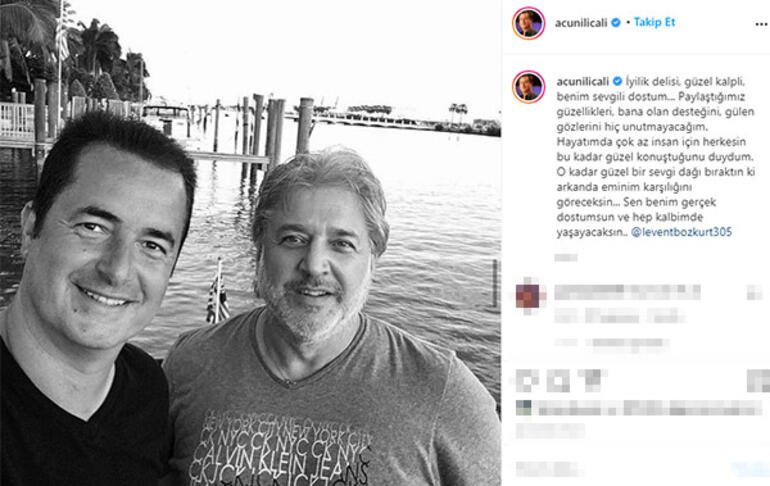Like the blurred comment using its small heart

(754, 293)
